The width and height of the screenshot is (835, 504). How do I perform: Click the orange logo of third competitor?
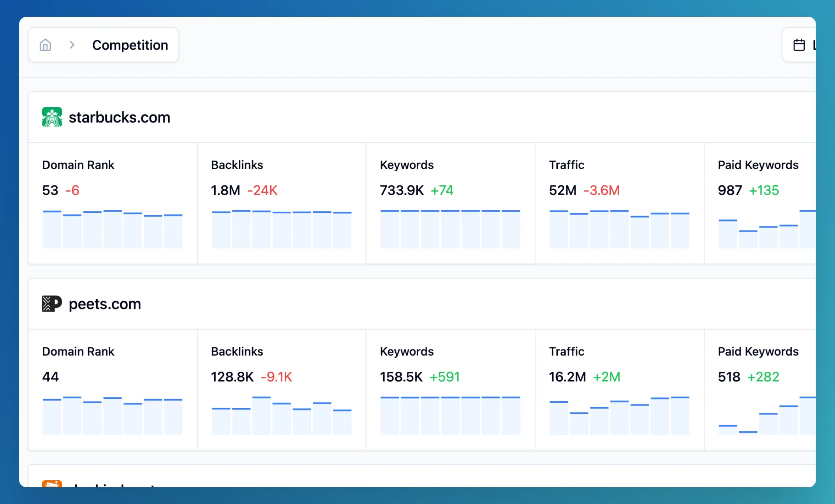coord(52,484)
